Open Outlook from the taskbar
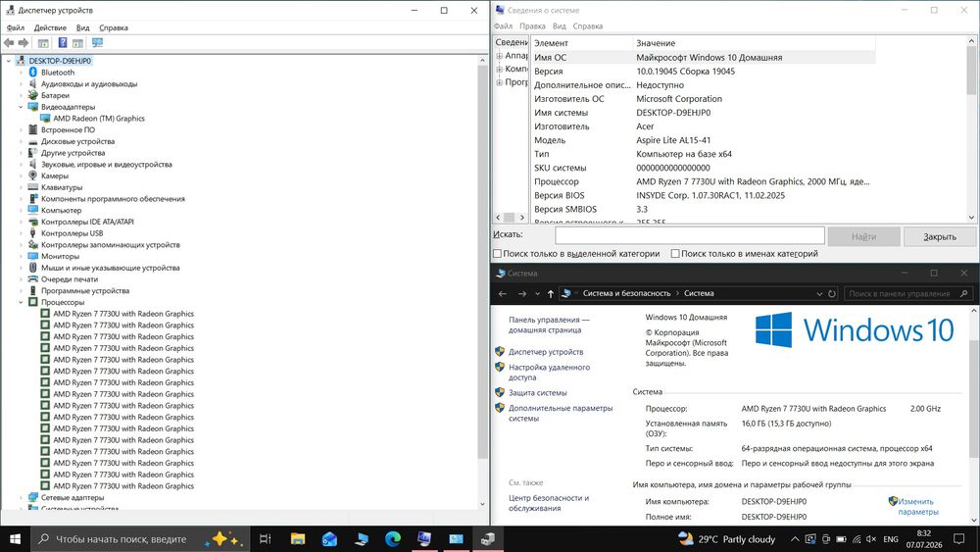 [x=329, y=539]
